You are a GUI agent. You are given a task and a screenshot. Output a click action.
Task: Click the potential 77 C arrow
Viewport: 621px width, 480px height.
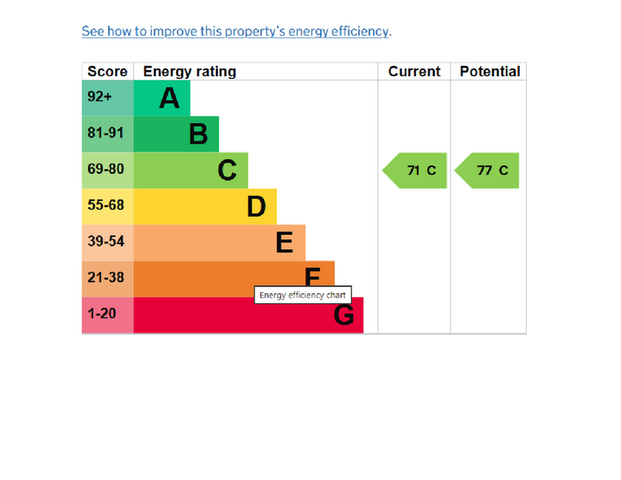pos(487,171)
